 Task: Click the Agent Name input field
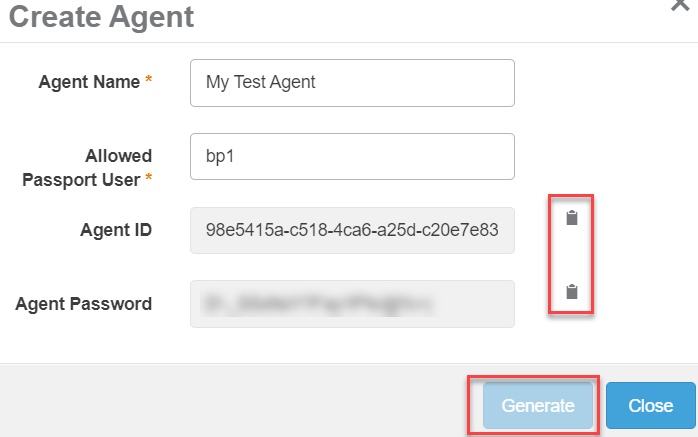(352, 83)
